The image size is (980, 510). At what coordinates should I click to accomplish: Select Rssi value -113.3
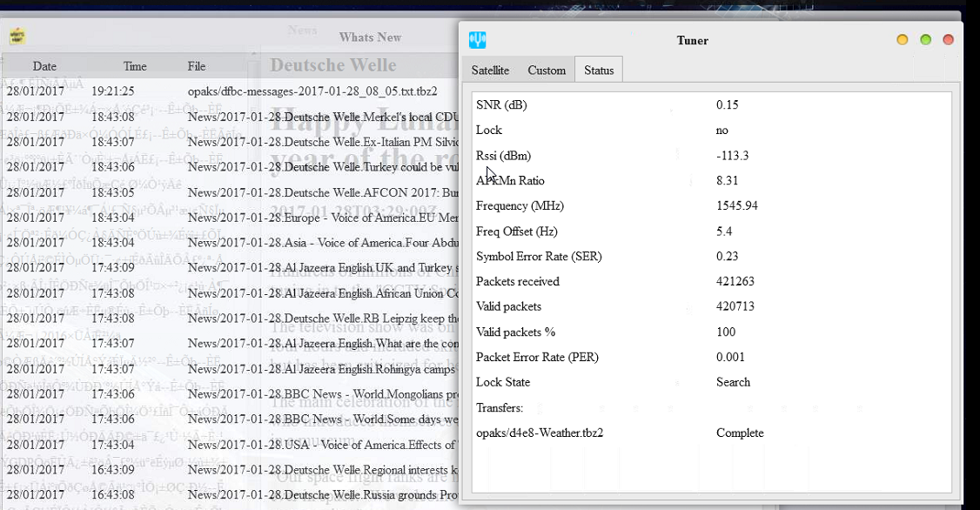733,156
